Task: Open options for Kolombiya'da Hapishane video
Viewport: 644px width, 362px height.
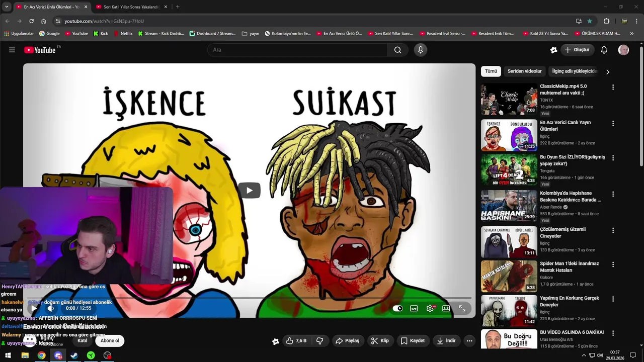Action: 613,194
